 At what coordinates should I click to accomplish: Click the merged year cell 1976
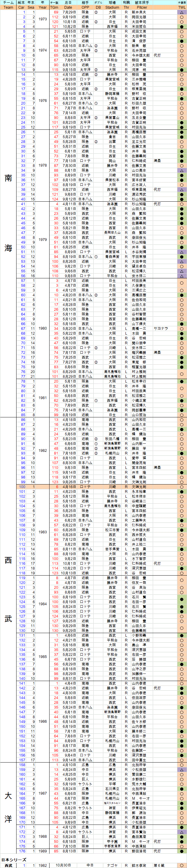click(43, 101)
